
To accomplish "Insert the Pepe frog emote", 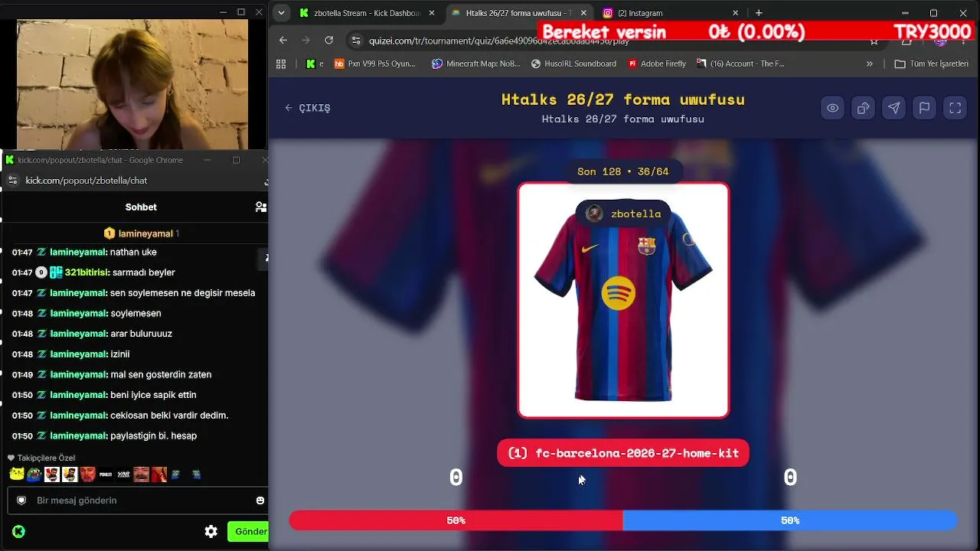I will (34, 474).
